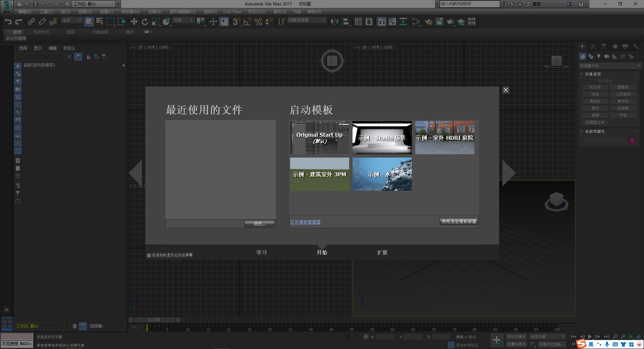Click the Play Animation button
This screenshot has height=349, width=644.
click(x=590, y=337)
